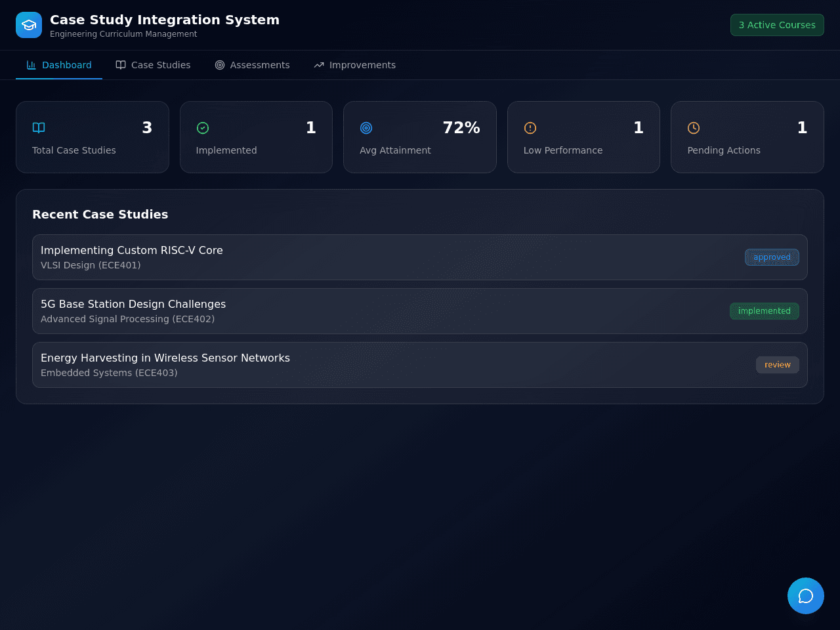Click the trending arrow icon in Improvements tab
Viewport: 840px width, 630px height.
(319, 65)
